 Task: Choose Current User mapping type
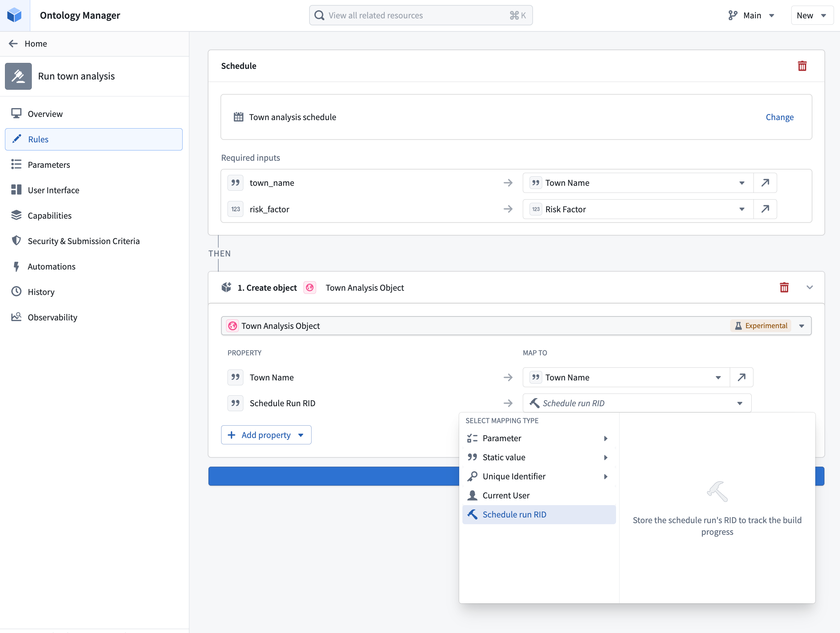tap(538, 496)
